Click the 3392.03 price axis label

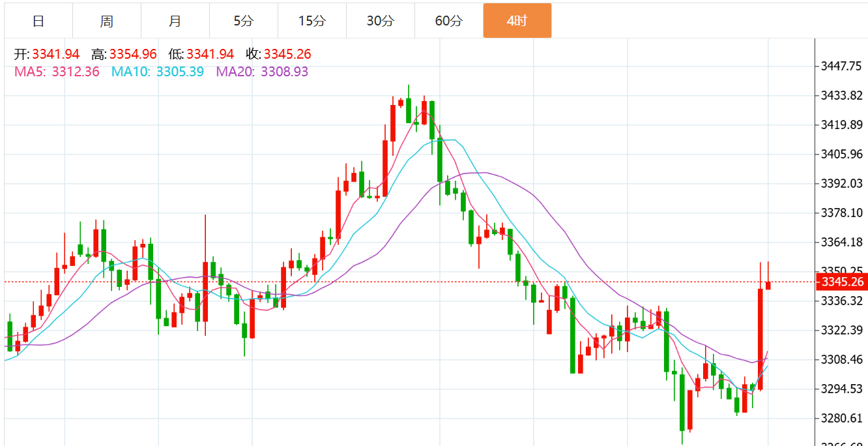click(x=841, y=184)
